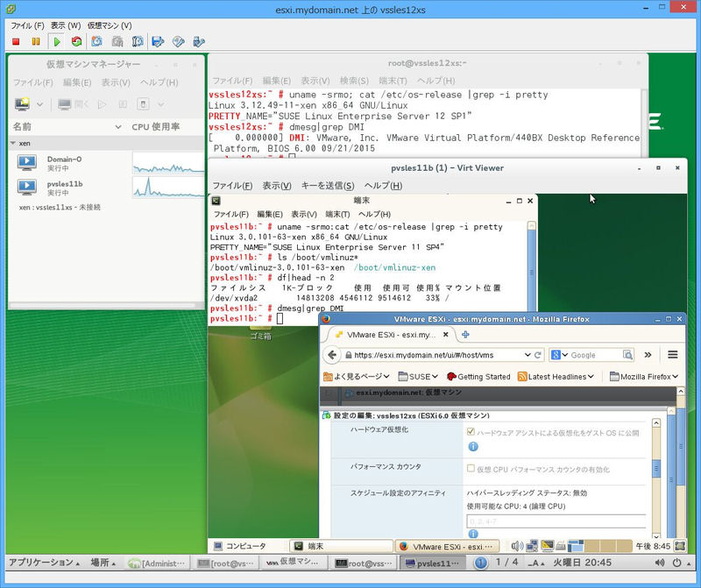Open the Getting Started bookmark
701x588 pixels.
(x=478, y=377)
